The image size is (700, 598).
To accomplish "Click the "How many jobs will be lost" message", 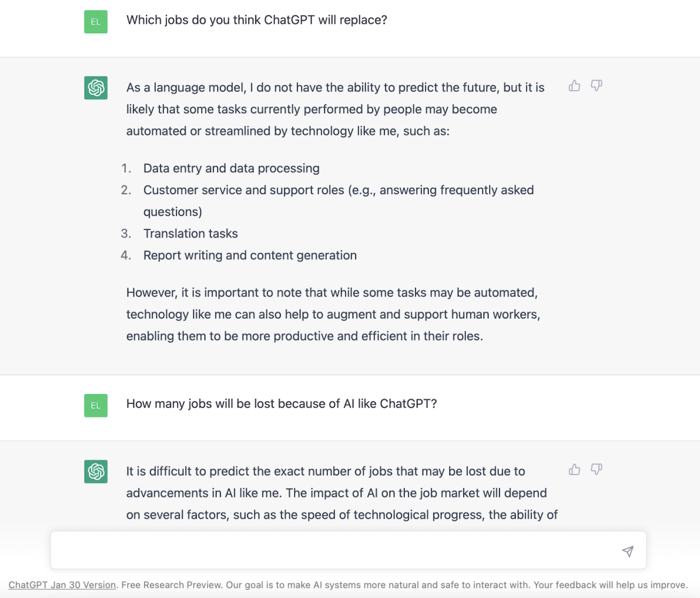I will [x=282, y=404].
